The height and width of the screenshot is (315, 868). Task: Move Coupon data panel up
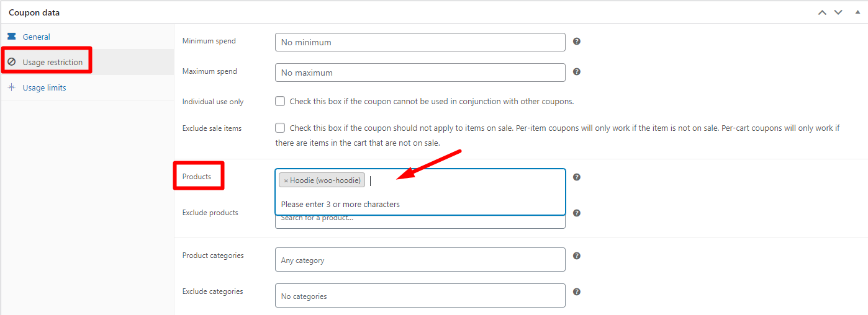coord(822,12)
